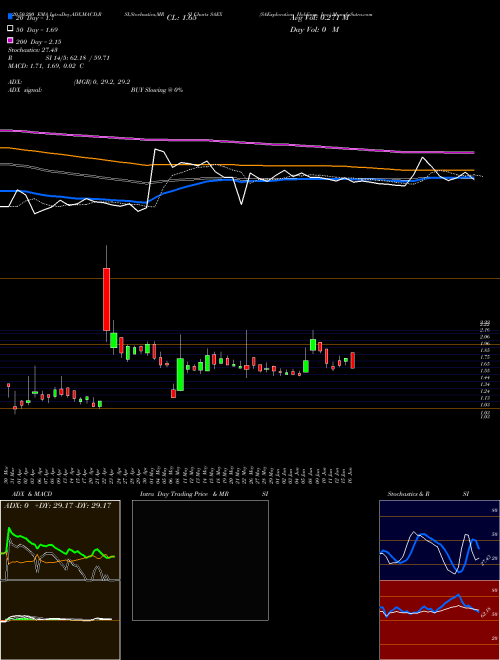Viewport: 500px width, 660px height.
Task: Click the 'Day Vol: 0 M' label
Action: pos(314,30)
